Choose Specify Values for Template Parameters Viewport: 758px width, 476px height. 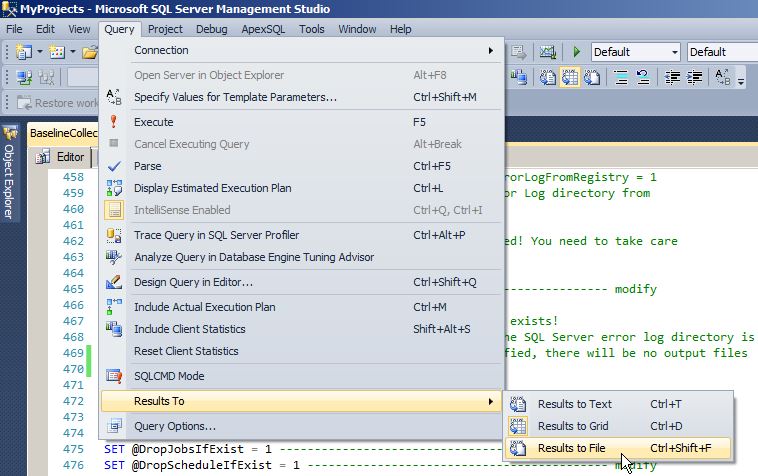pos(302,97)
